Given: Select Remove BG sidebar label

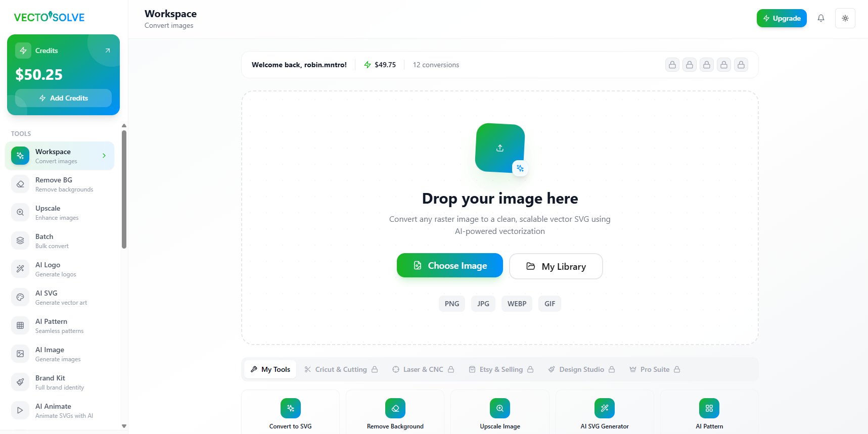Looking at the screenshot, I should click(54, 180).
